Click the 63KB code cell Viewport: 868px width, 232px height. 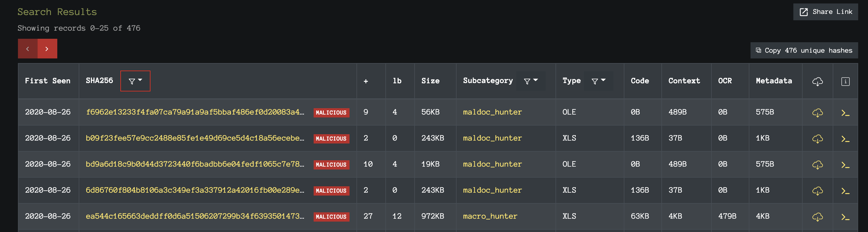point(639,216)
